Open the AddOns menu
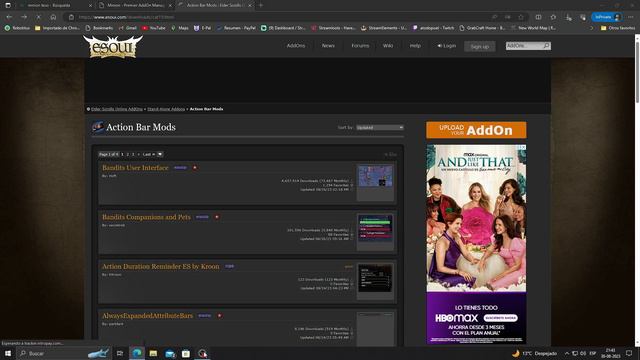The image size is (640, 360). point(296,46)
